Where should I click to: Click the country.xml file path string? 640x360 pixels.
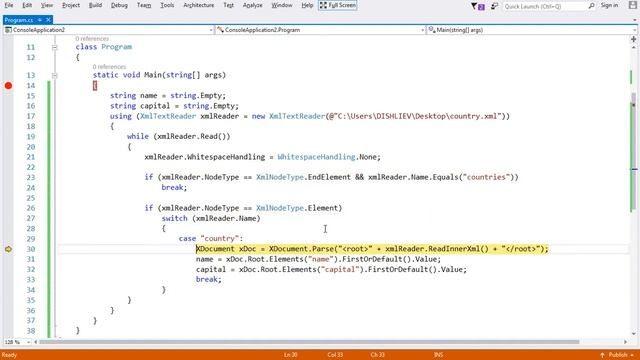(416, 116)
